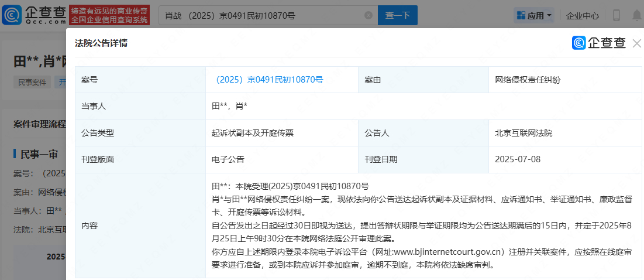Click the 查一下 search button
The height and width of the screenshot is (280, 644).
pyautogui.click(x=398, y=16)
